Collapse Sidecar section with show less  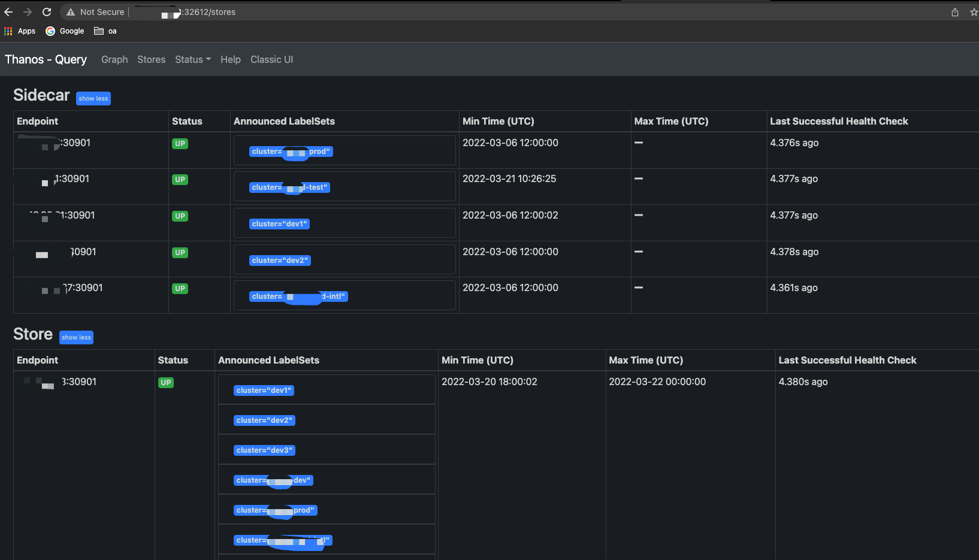coord(93,98)
